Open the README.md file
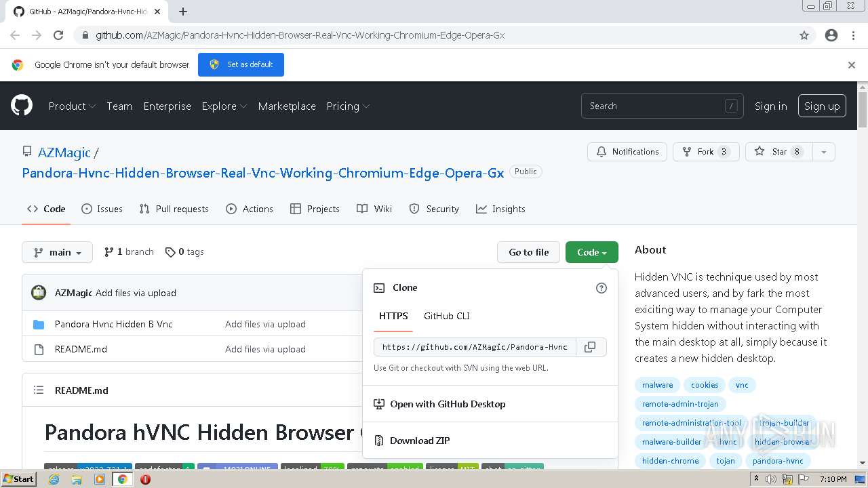The image size is (868, 488). click(x=81, y=349)
